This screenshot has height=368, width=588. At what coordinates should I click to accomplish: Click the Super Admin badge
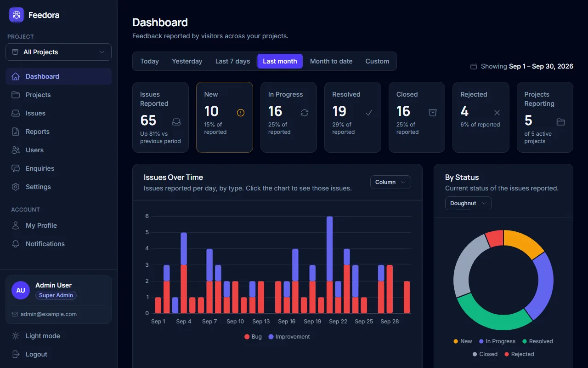[56, 295]
